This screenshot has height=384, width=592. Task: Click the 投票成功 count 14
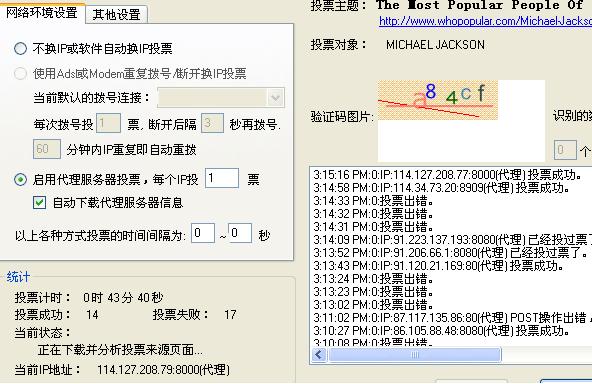[92, 315]
